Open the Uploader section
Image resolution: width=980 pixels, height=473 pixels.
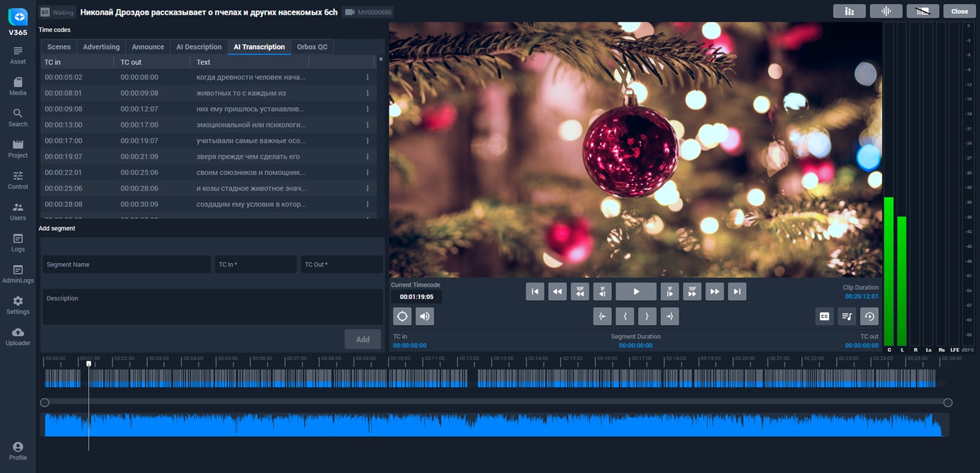pyautogui.click(x=18, y=337)
